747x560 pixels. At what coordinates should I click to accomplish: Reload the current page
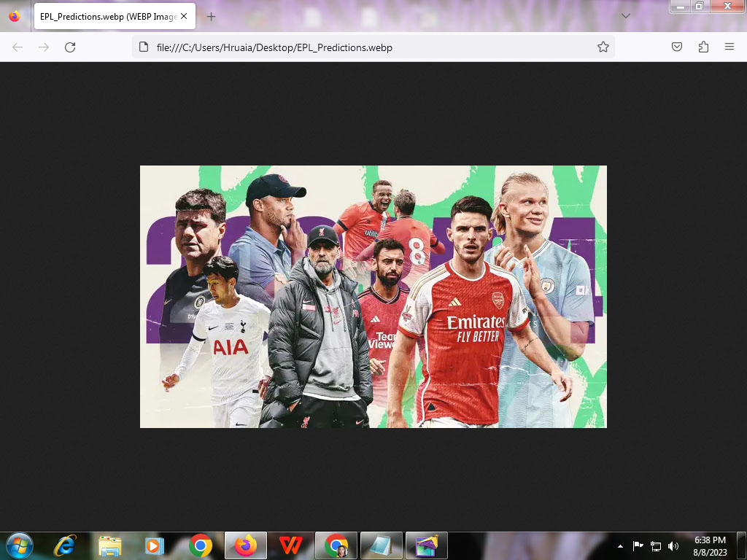[70, 47]
